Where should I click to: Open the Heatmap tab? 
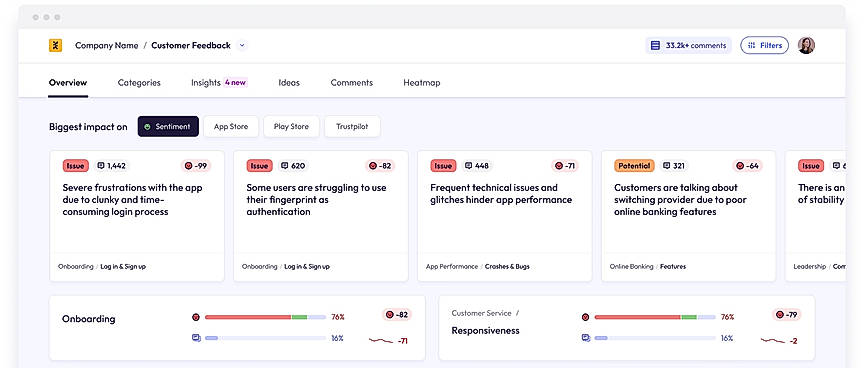422,83
